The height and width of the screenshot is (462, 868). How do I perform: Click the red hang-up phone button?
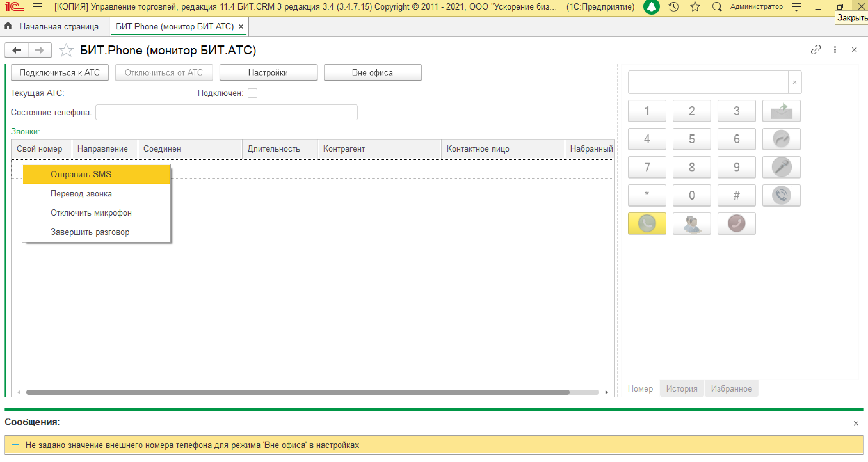coord(736,223)
